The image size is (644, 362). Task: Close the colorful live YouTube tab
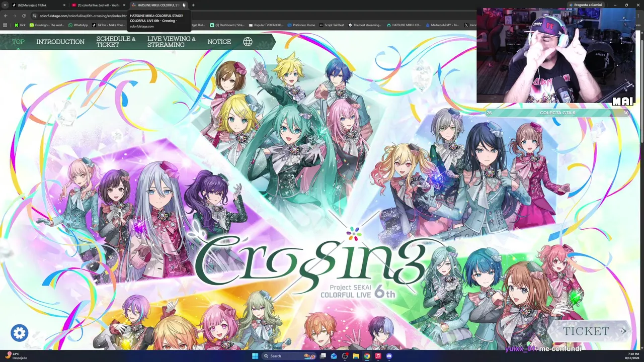click(x=124, y=5)
